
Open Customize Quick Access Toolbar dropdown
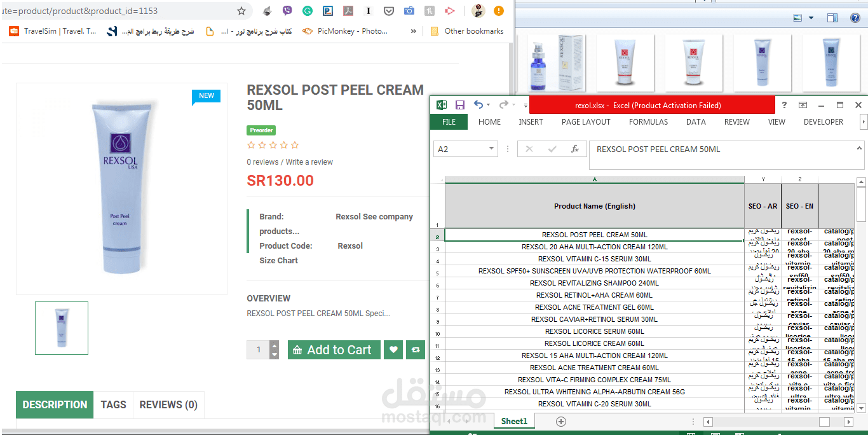(x=526, y=106)
